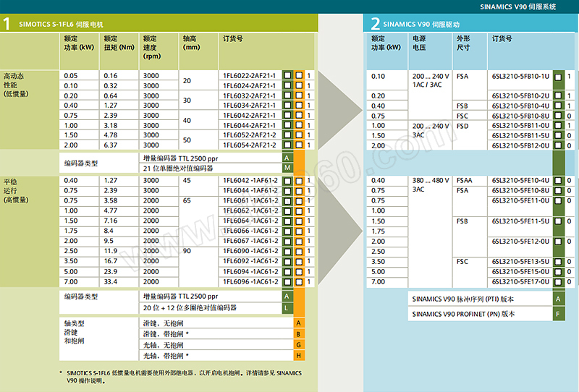
Task: Click the frame size FSD
Action: click(462, 126)
